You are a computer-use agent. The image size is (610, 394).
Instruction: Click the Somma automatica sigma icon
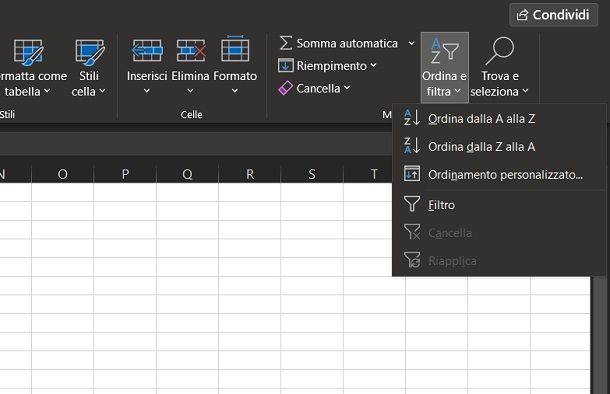click(x=286, y=43)
